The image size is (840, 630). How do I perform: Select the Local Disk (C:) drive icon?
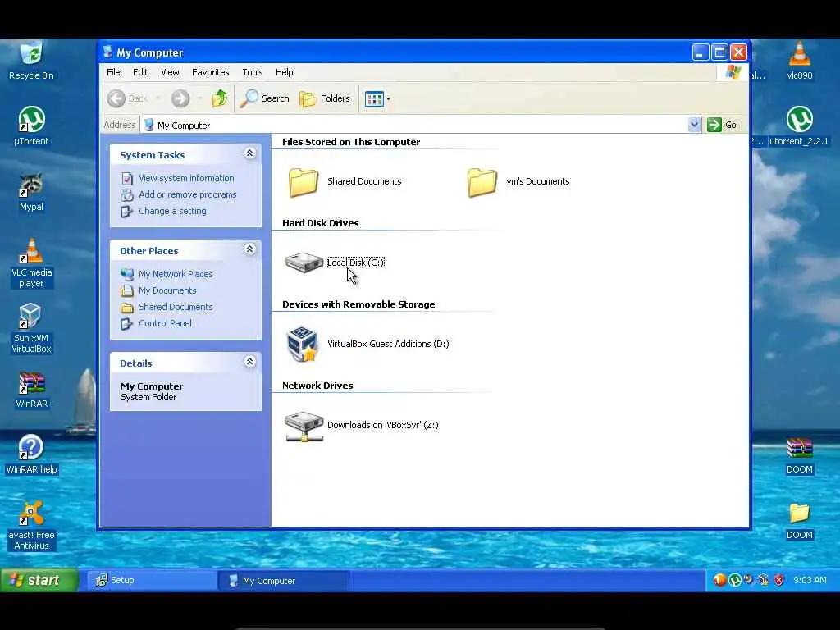click(304, 262)
